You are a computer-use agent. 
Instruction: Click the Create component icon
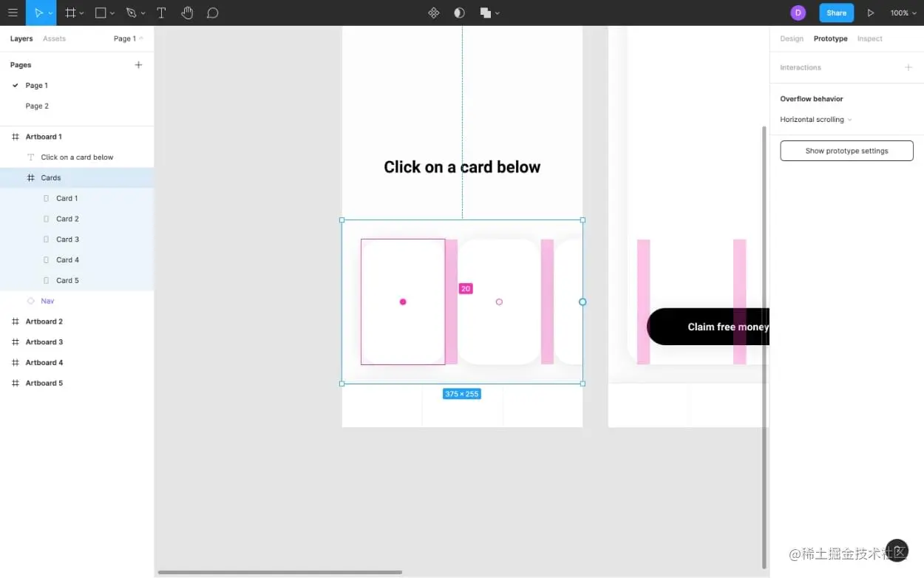pos(434,13)
